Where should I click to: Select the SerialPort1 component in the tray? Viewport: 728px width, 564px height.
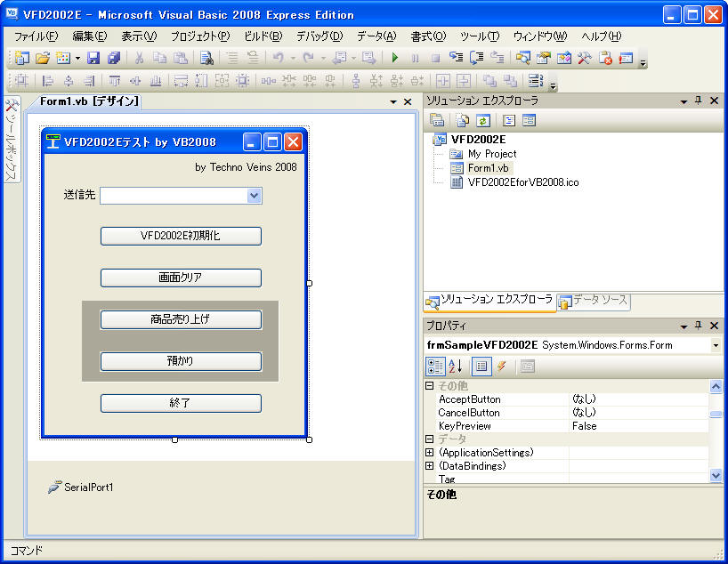point(81,487)
